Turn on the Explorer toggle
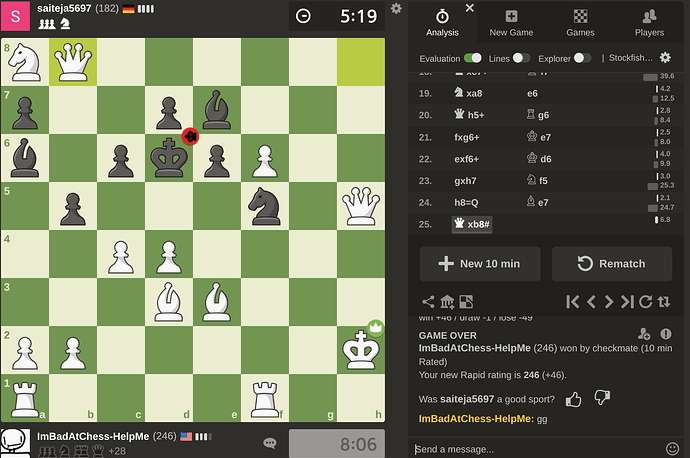This screenshot has width=690, height=458. tap(582, 58)
